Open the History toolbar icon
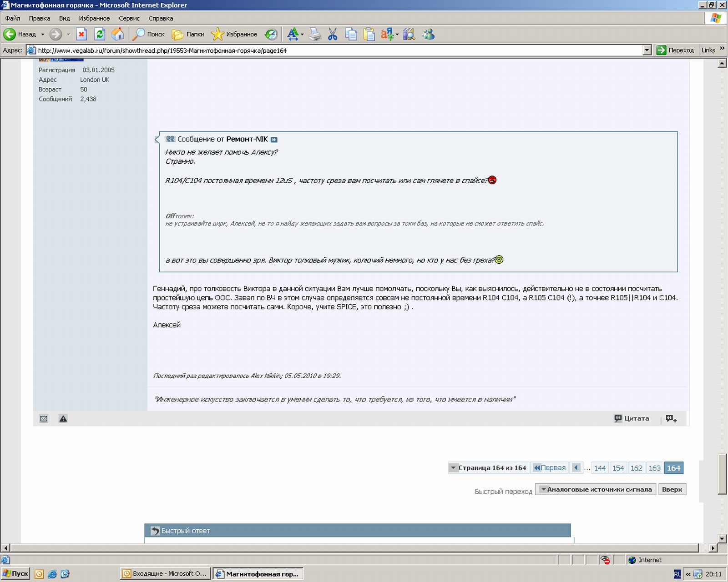This screenshot has width=728, height=582. coord(271,34)
